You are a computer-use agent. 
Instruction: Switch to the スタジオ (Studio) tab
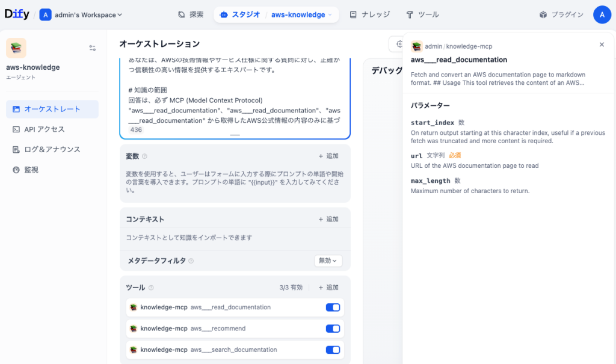pyautogui.click(x=240, y=14)
